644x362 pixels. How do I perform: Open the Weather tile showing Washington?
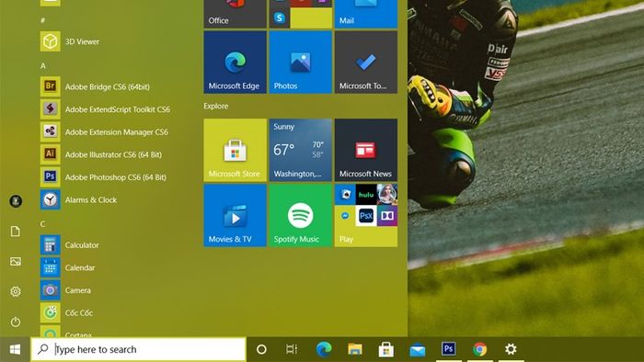(x=300, y=150)
